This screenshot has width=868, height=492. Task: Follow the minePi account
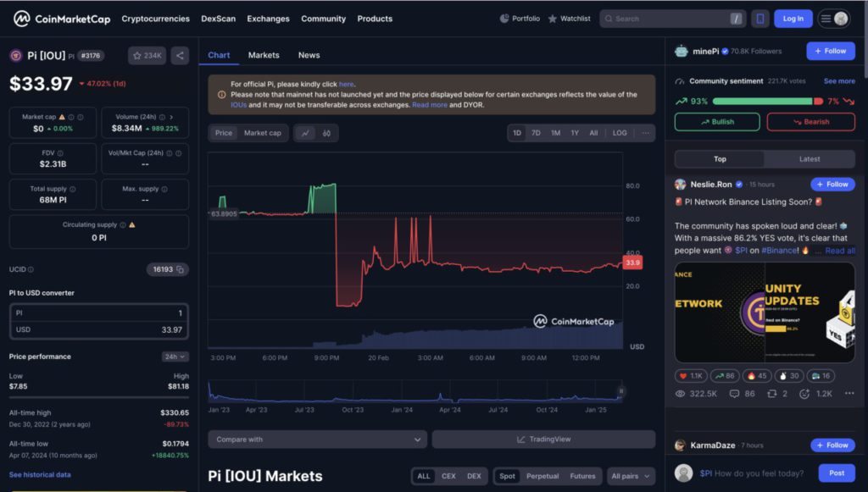830,51
